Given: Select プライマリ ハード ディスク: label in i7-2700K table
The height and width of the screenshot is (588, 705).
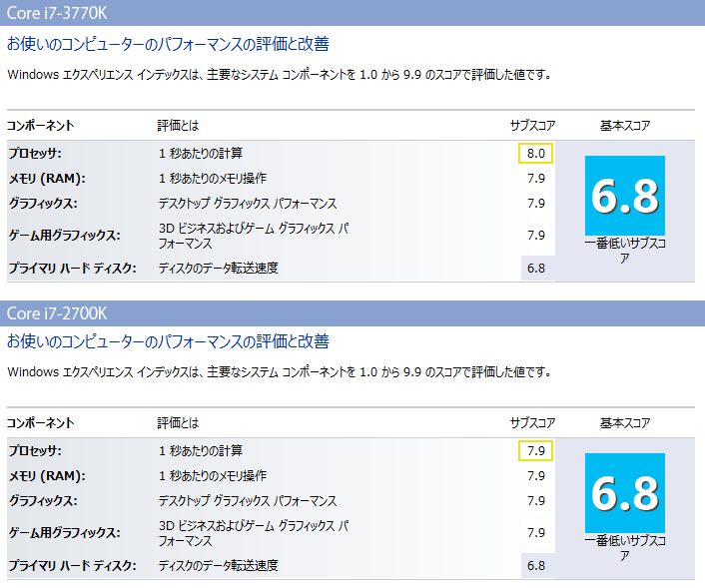Looking at the screenshot, I should 72,565.
